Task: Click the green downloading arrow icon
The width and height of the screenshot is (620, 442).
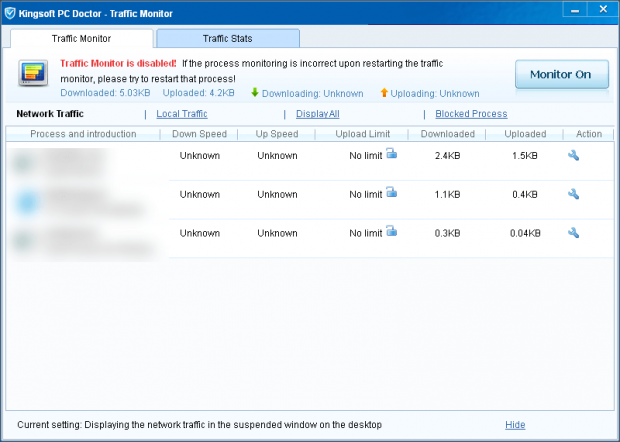Action: pyautogui.click(x=255, y=93)
